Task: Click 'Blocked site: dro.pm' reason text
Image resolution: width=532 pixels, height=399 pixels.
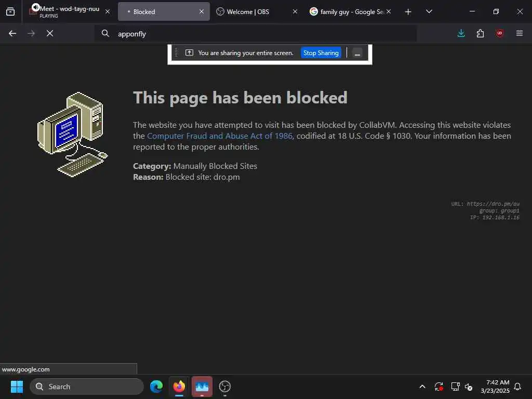Action: (203, 177)
